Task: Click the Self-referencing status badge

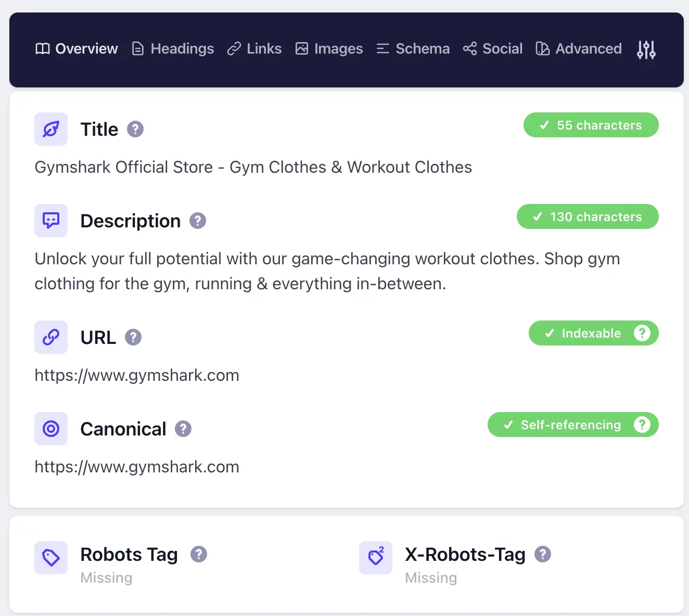Action: tap(573, 425)
